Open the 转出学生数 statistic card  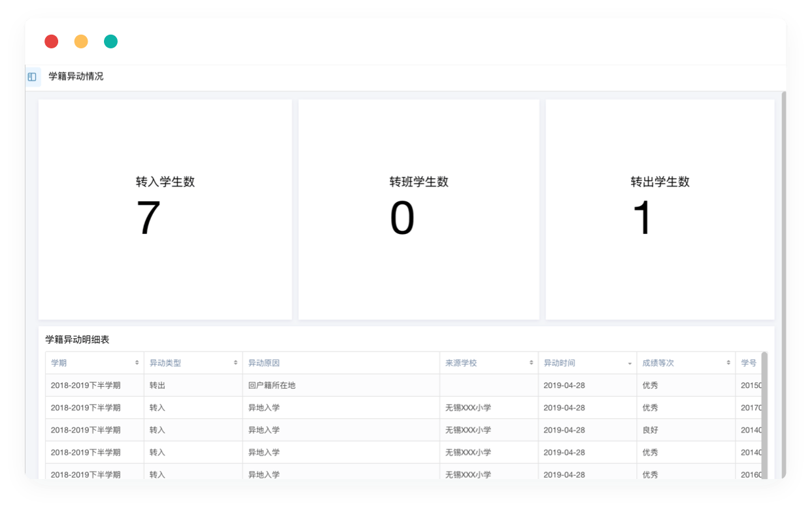pyautogui.click(x=660, y=209)
